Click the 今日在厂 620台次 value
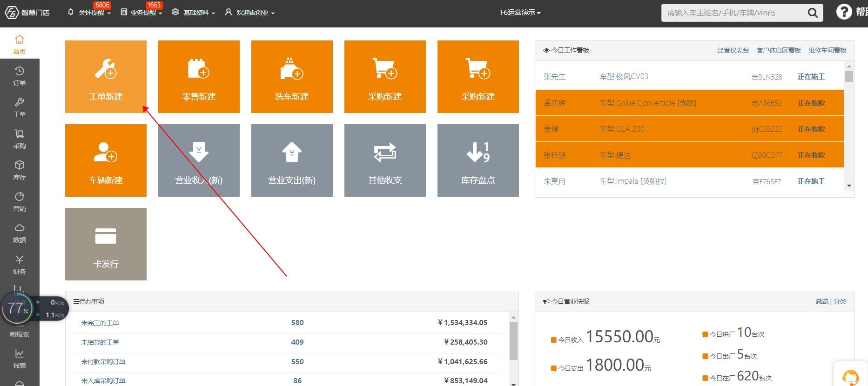868x386 pixels. coord(754,376)
